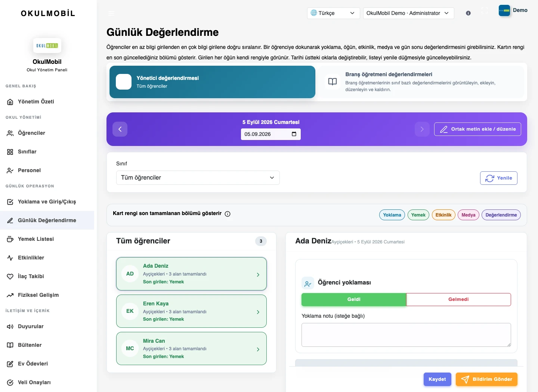Toggle the Yoklama legend chip

[x=392, y=215]
